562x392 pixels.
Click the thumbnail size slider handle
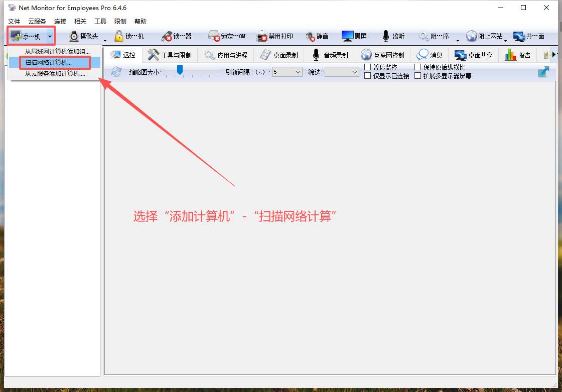coord(179,70)
